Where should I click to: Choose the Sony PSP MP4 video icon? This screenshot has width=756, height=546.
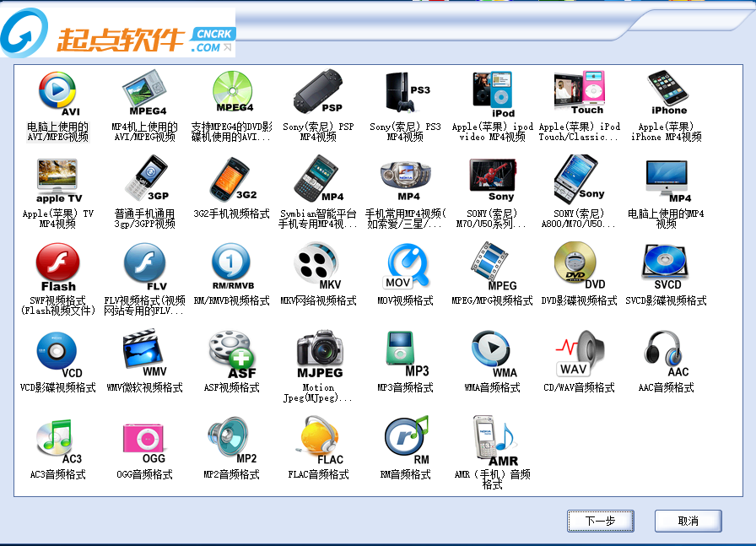pyautogui.click(x=318, y=93)
